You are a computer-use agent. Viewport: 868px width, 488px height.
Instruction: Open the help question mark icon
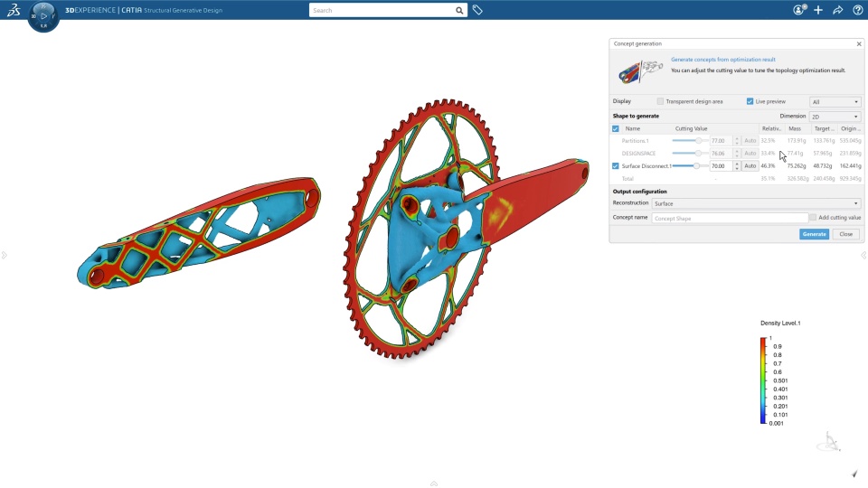pos(857,10)
